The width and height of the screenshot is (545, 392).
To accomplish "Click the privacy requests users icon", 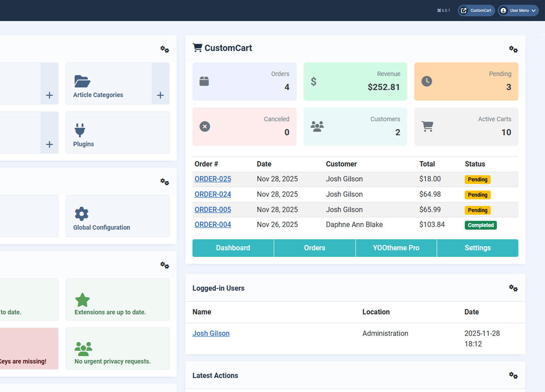I will pyautogui.click(x=83, y=349).
